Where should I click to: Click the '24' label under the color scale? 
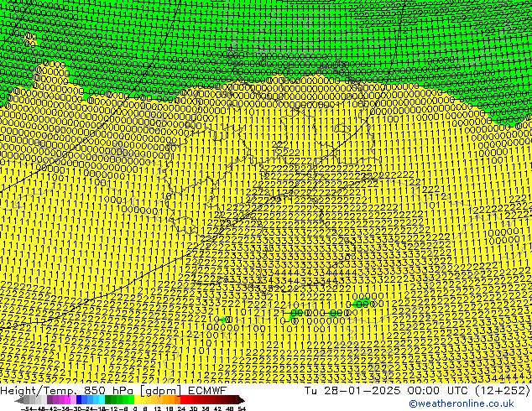coord(181,409)
